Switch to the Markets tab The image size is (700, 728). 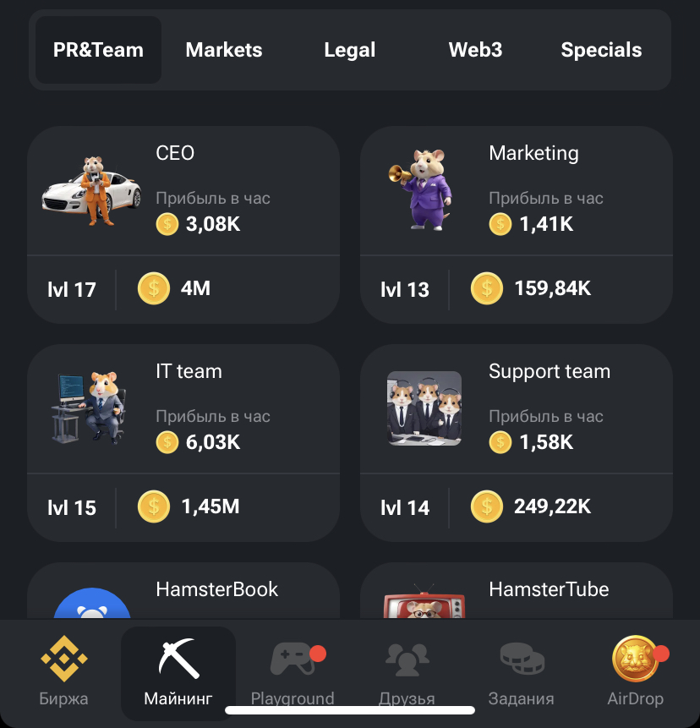(x=224, y=50)
